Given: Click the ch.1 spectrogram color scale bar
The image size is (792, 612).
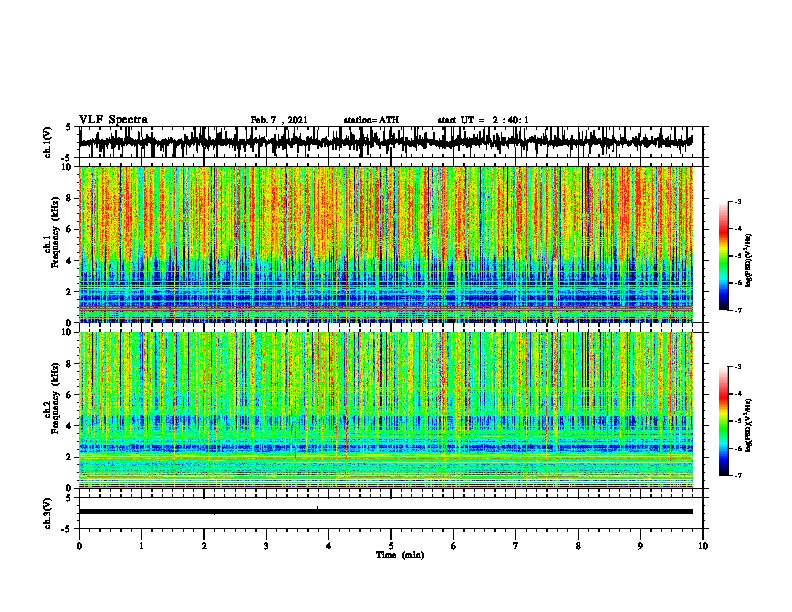Looking at the screenshot, I should [x=724, y=256].
